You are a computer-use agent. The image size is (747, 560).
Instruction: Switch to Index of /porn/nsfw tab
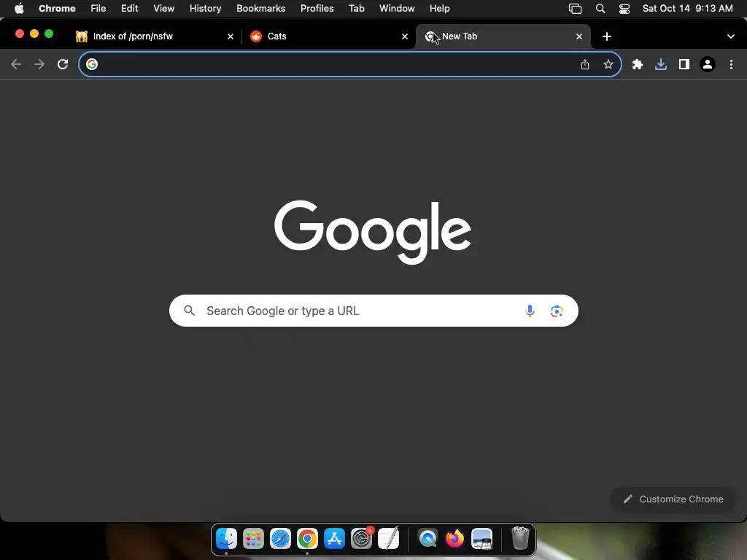(x=155, y=36)
